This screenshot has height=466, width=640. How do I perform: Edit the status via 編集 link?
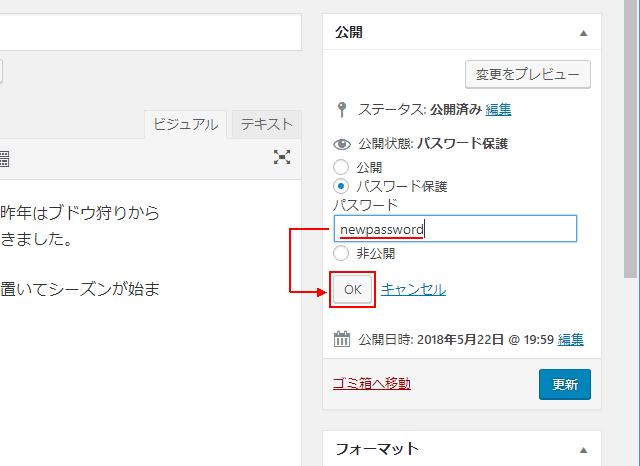pyautogui.click(x=498, y=109)
